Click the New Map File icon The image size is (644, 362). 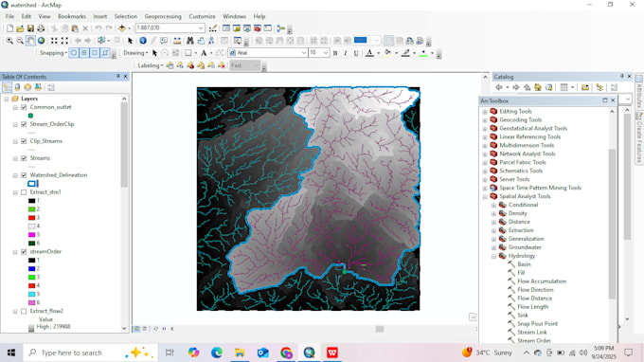(x=9, y=28)
